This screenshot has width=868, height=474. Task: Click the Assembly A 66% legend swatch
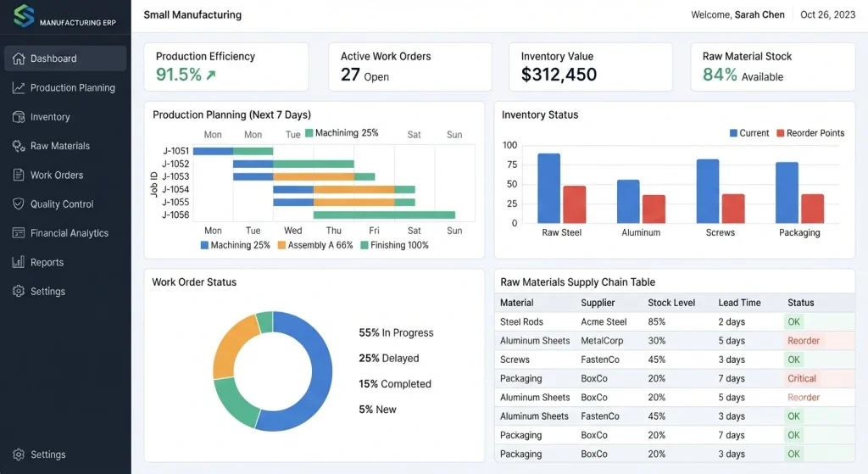(x=281, y=245)
